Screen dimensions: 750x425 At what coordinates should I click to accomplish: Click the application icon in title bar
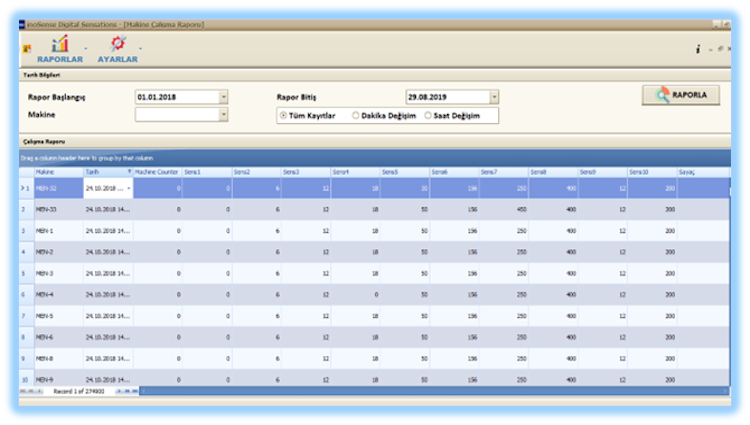[x=22, y=24]
